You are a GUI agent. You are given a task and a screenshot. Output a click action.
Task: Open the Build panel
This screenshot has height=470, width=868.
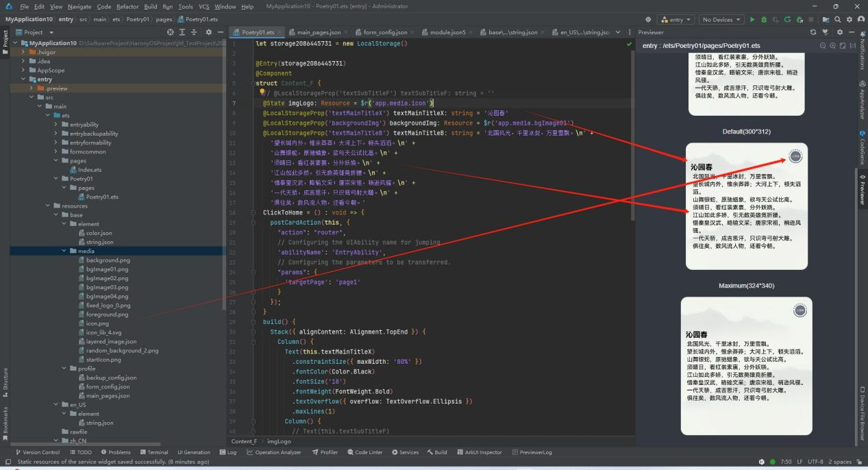437,452
